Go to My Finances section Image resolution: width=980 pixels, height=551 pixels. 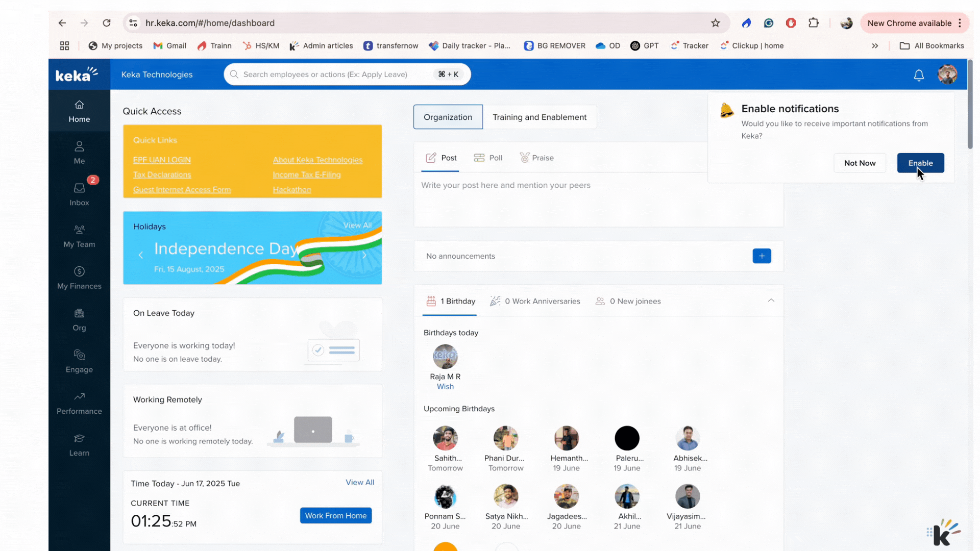point(79,278)
